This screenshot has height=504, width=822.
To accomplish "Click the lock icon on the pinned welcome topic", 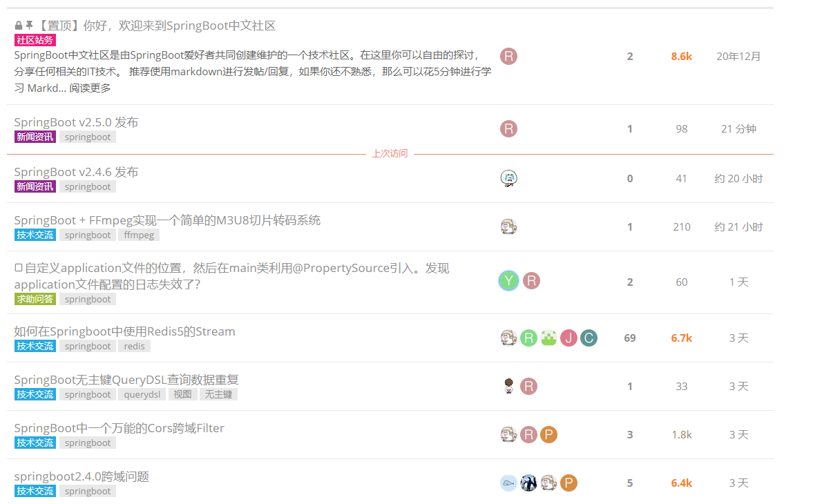I will (19, 26).
